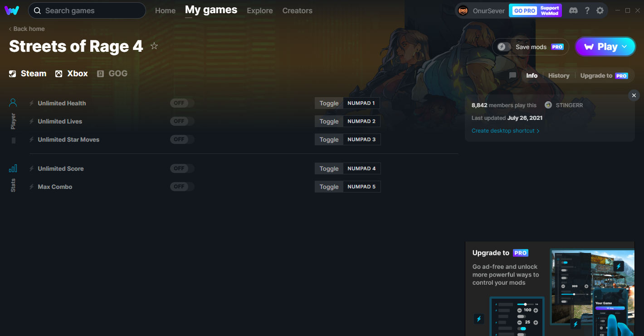Open Upgrade to PRO tab

click(604, 75)
